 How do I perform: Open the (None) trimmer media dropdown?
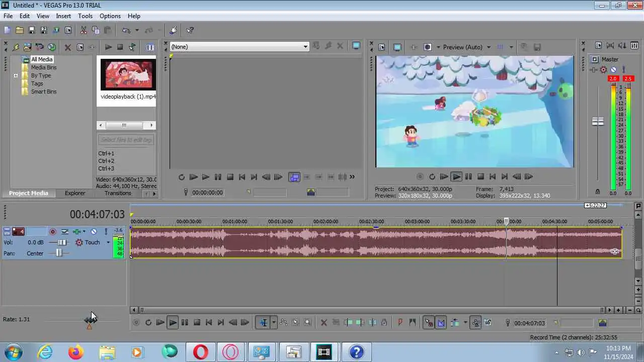305,47
